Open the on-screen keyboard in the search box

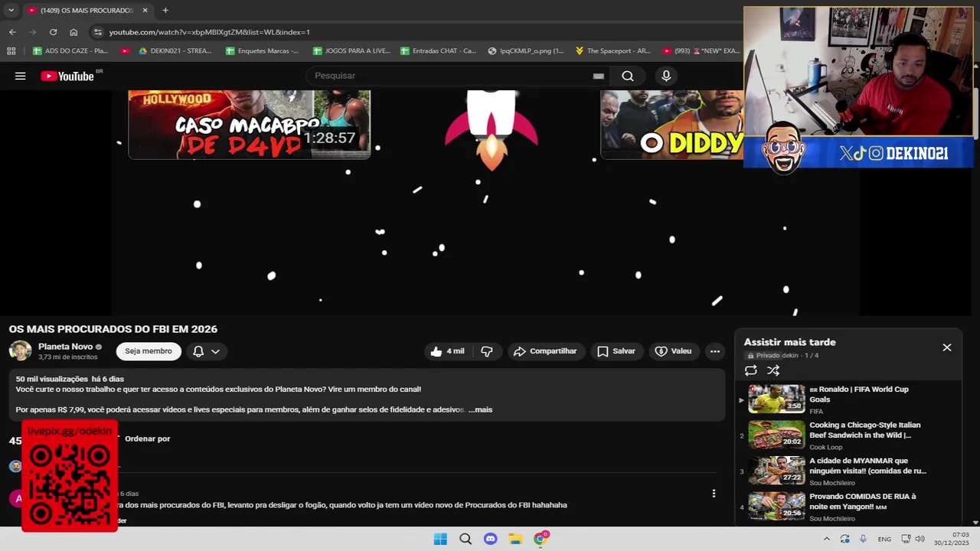click(599, 76)
